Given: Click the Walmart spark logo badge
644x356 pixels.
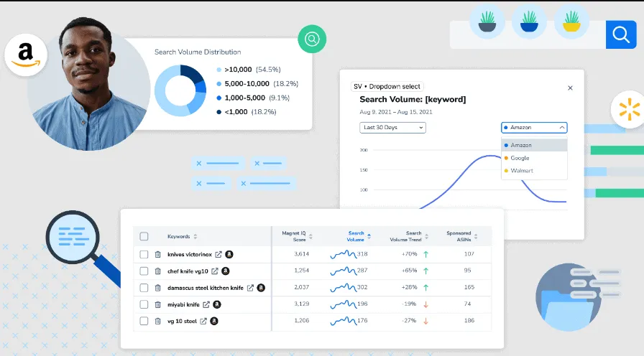Looking at the screenshot, I should [x=629, y=110].
